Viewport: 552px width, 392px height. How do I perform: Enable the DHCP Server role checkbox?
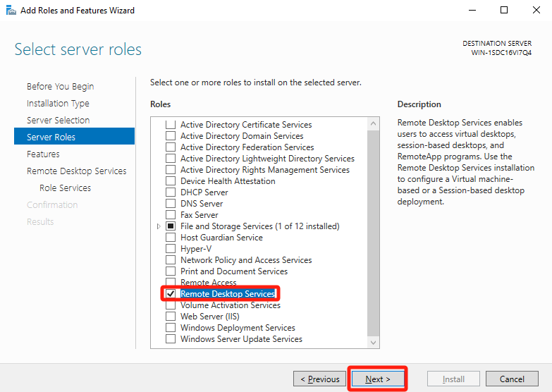pyautogui.click(x=170, y=192)
